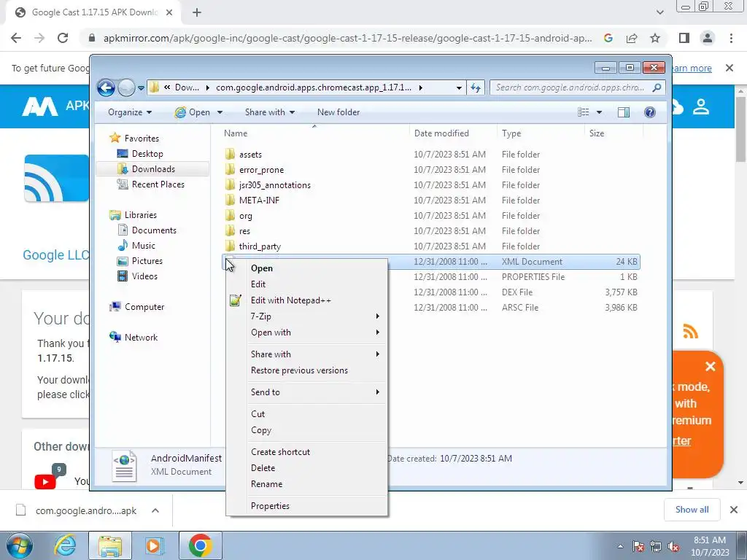Expand the Share with context submenu
The width and height of the screenshot is (747, 560).
(x=307, y=354)
